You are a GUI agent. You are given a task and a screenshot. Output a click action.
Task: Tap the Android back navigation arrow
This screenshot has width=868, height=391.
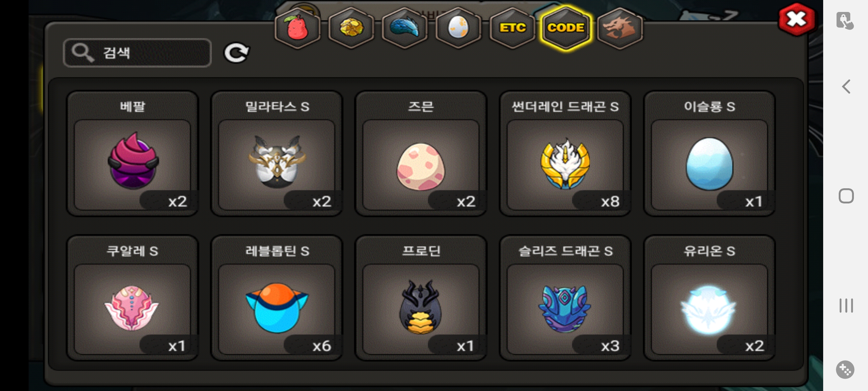point(846,87)
